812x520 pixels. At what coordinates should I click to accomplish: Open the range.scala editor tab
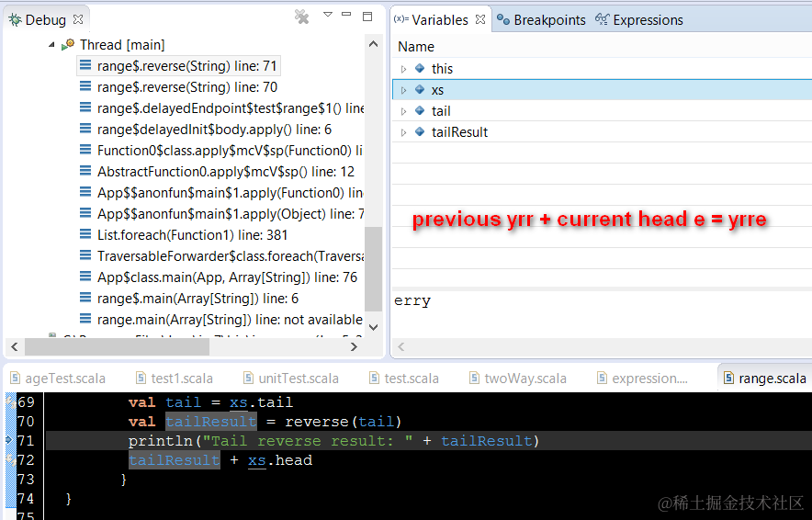click(764, 379)
